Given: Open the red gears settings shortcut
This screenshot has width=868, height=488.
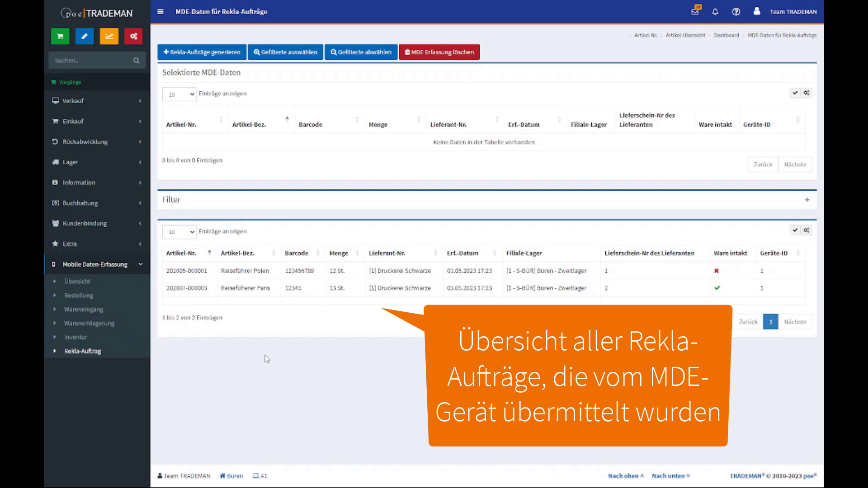Looking at the screenshot, I should (x=133, y=37).
